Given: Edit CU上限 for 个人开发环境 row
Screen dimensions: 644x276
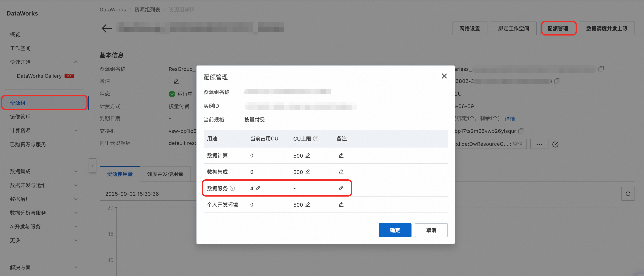Looking at the screenshot, I should 308,204.
